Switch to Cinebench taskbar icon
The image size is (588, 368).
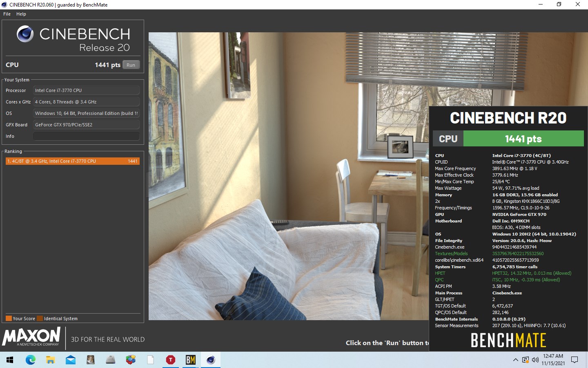(x=210, y=360)
